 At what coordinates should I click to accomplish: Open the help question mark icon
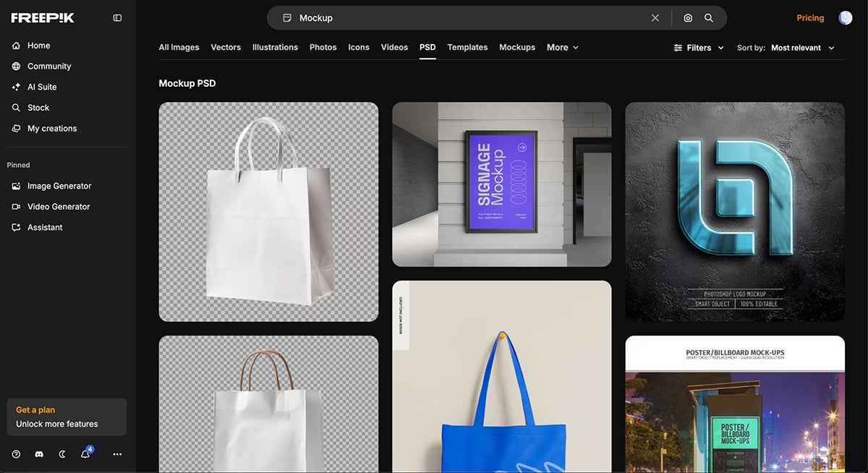tap(16, 454)
